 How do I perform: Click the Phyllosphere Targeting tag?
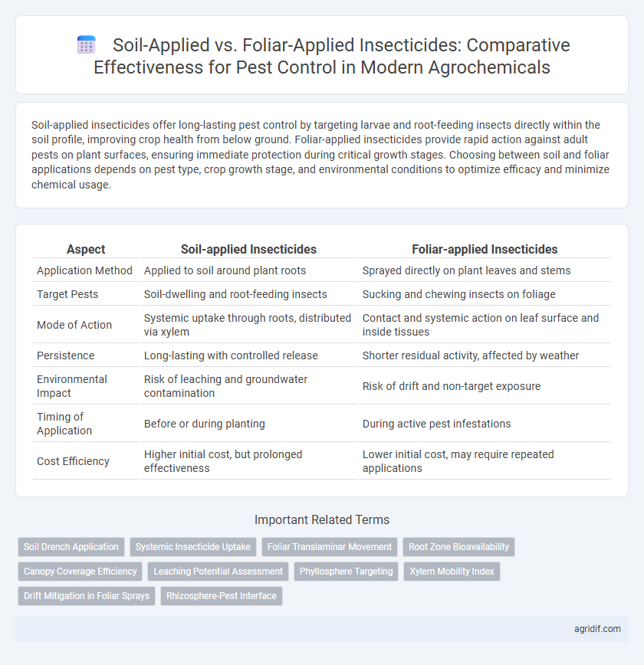[x=346, y=572]
